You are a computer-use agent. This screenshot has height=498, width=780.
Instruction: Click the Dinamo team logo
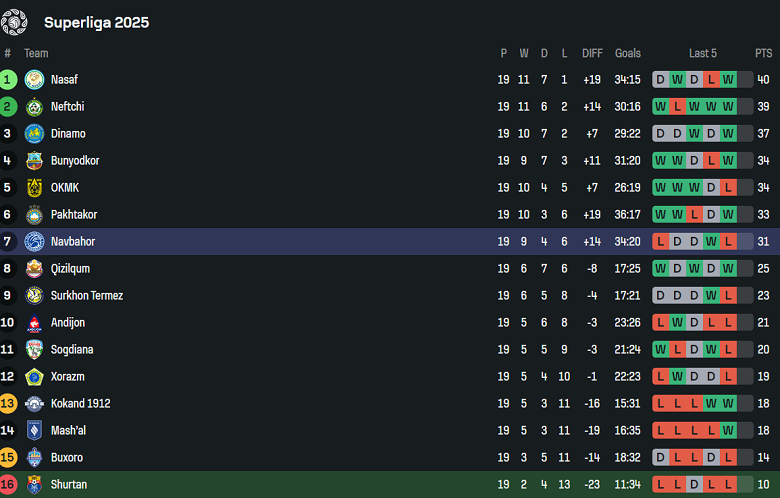click(35, 134)
